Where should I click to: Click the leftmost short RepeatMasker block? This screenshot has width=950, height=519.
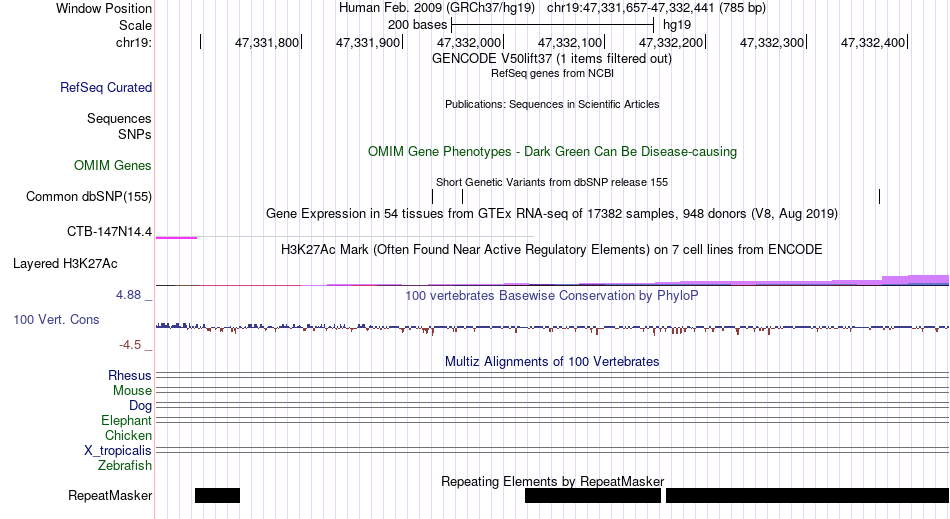[218, 495]
